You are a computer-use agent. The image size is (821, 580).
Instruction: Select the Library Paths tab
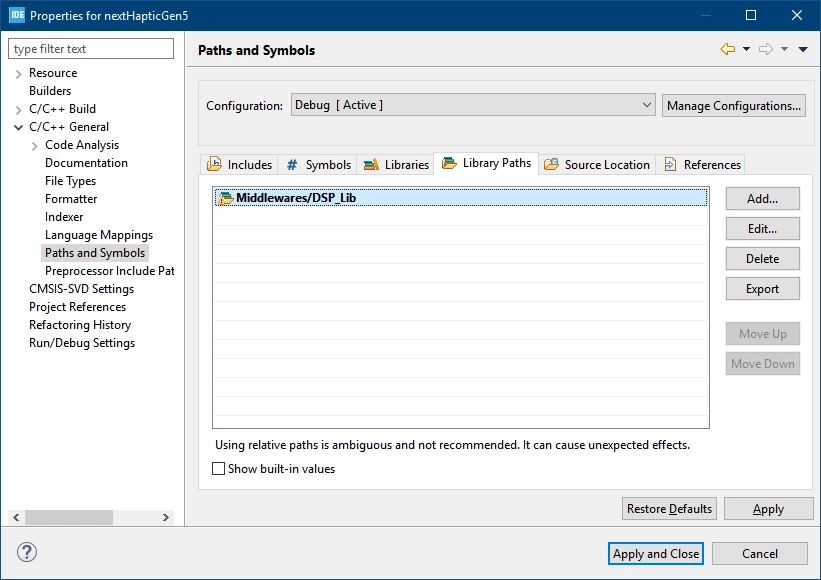click(486, 163)
